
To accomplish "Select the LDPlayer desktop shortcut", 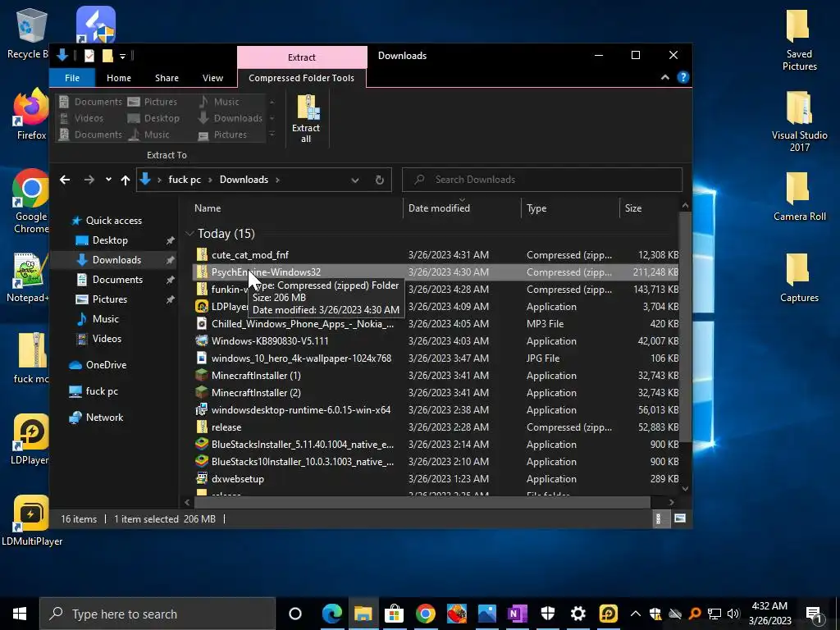I will (x=30, y=440).
